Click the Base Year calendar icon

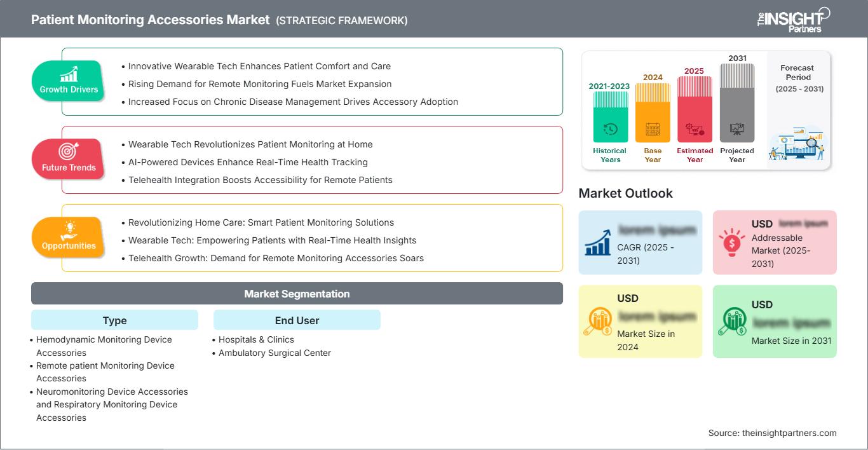point(653,130)
